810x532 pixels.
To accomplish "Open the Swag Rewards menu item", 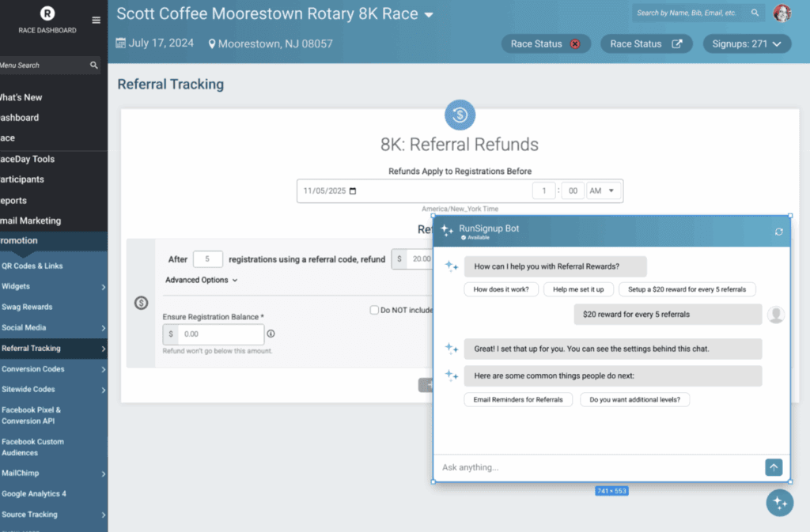I will coord(27,307).
